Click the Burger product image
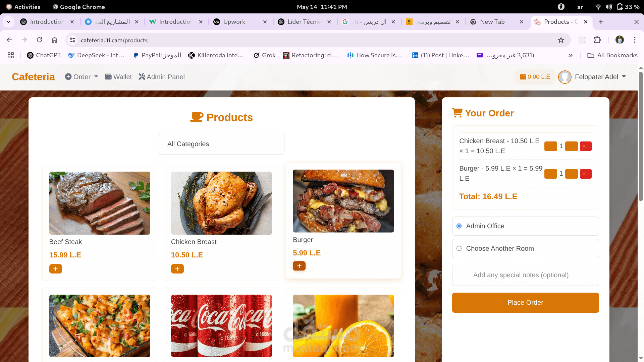The image size is (644, 362). click(343, 201)
